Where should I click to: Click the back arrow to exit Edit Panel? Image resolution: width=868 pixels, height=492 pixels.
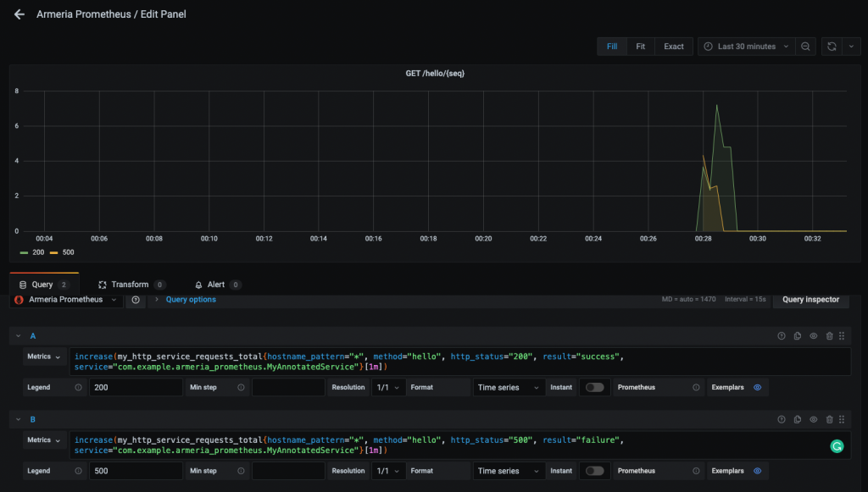(x=19, y=14)
